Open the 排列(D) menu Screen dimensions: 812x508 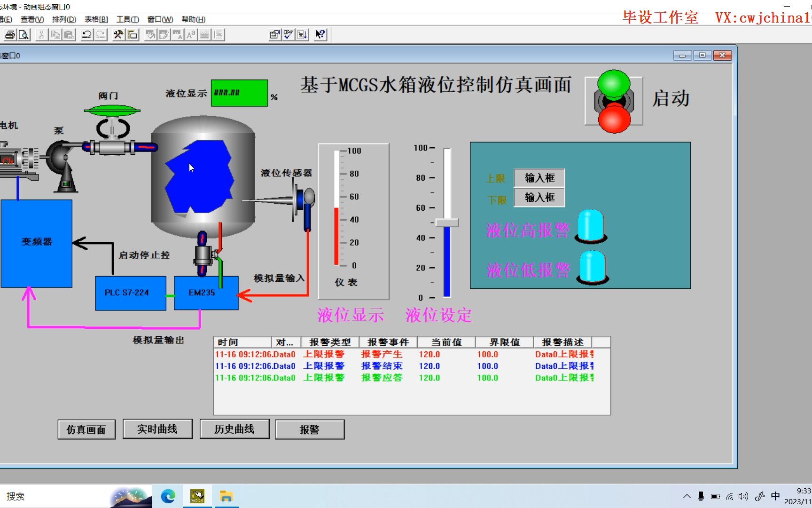point(64,19)
